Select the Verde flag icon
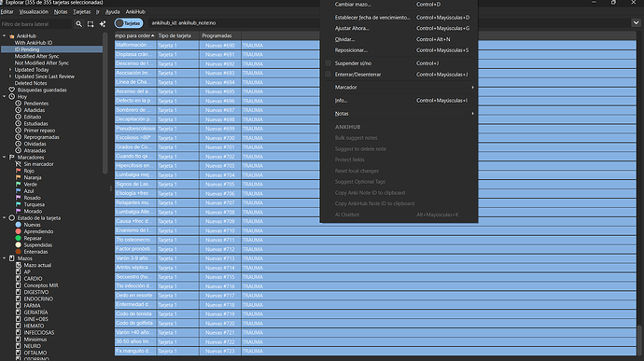This screenshot has height=361, width=644. click(x=18, y=185)
